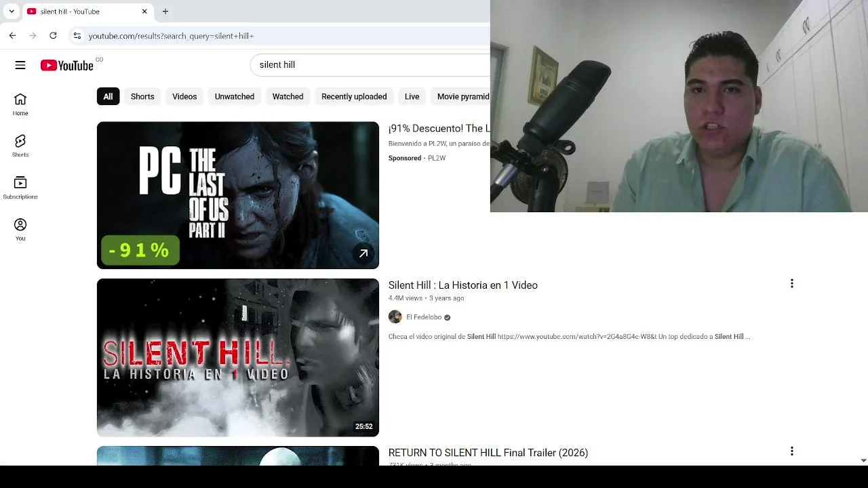Image resolution: width=868 pixels, height=488 pixels.
Task: Open the tab search dropdown arrow
Action: [x=12, y=12]
